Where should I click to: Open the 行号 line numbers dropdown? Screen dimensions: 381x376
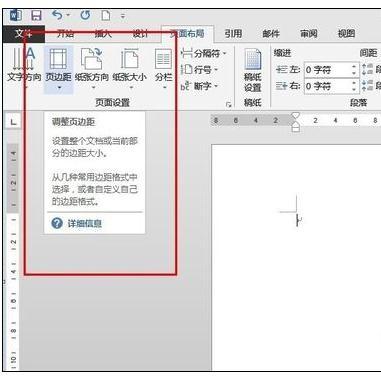click(x=199, y=70)
